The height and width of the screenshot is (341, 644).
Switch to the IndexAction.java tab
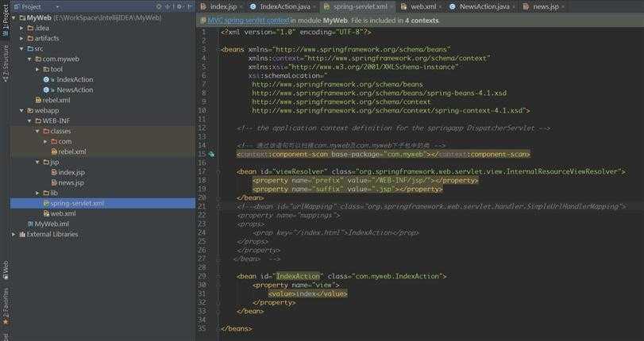284,6
